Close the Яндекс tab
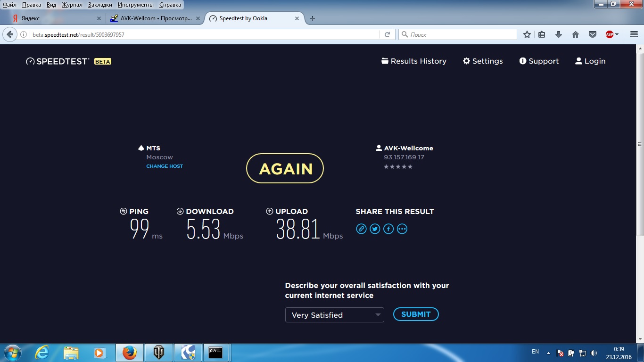This screenshot has height=362, width=644. [99, 18]
